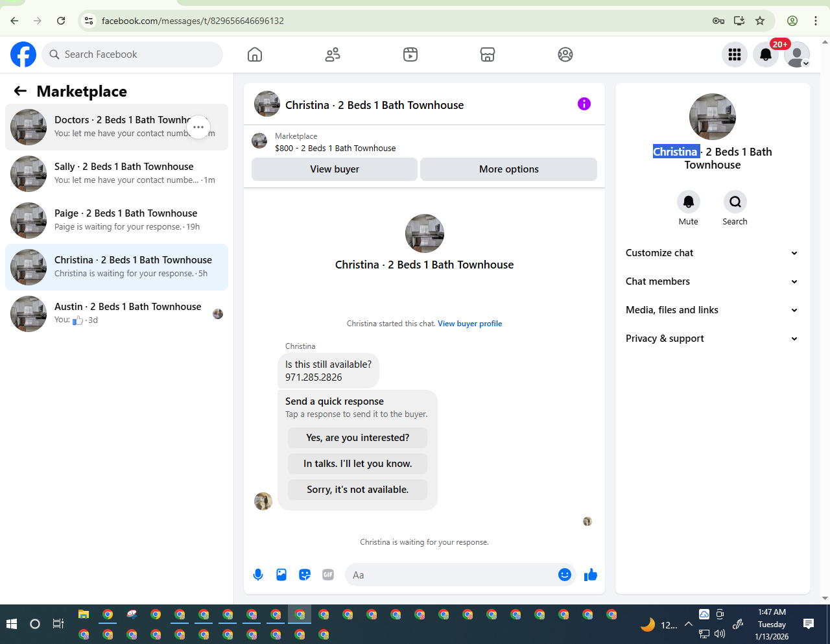Click the browser address bar URL

193,21
